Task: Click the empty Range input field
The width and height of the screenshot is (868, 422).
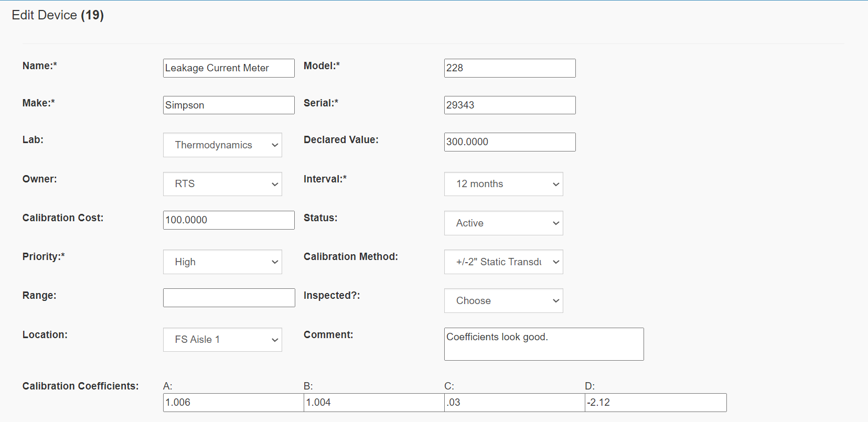Action: (x=229, y=298)
